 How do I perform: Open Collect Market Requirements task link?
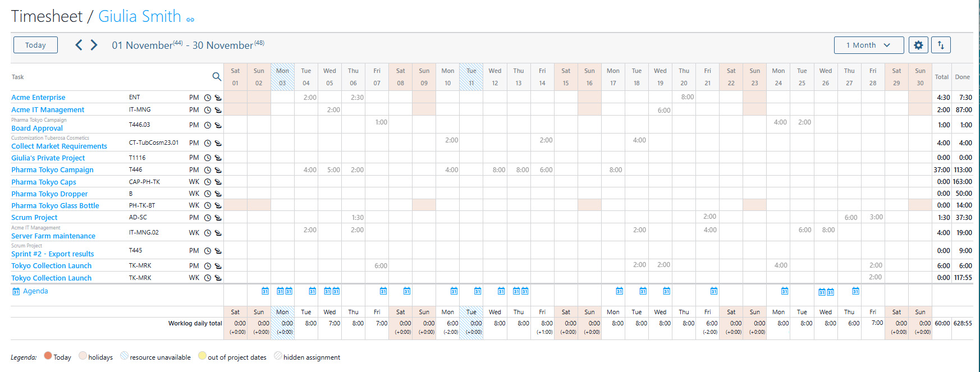59,146
